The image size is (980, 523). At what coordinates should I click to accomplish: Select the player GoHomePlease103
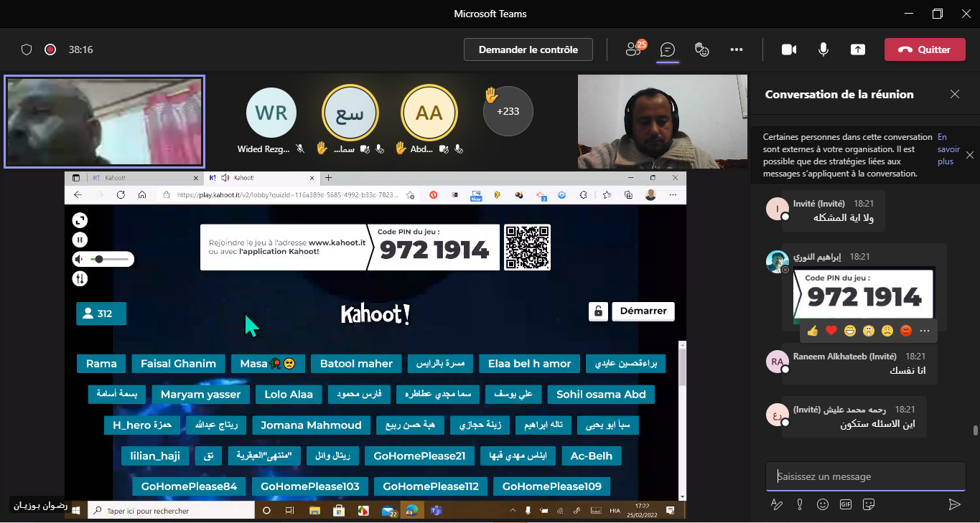click(x=310, y=486)
